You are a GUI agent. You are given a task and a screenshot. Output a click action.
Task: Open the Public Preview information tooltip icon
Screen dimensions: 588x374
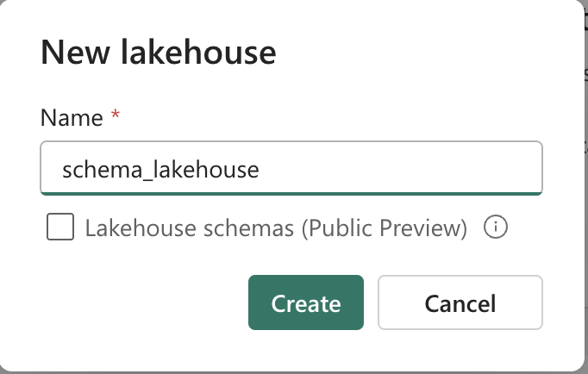495,228
